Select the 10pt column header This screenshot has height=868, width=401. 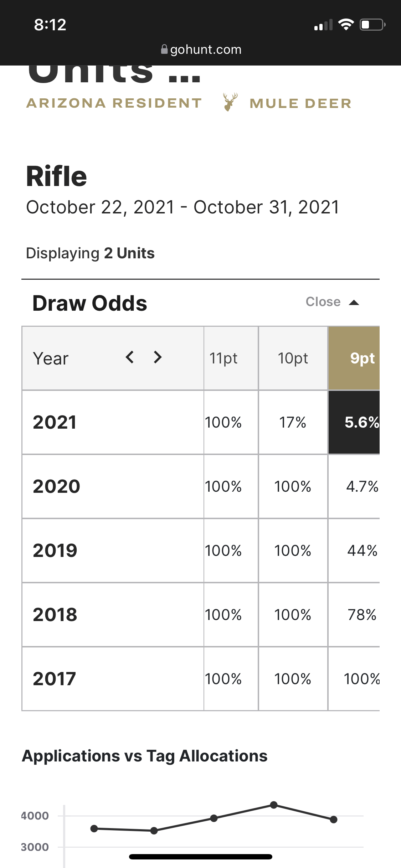[293, 358]
